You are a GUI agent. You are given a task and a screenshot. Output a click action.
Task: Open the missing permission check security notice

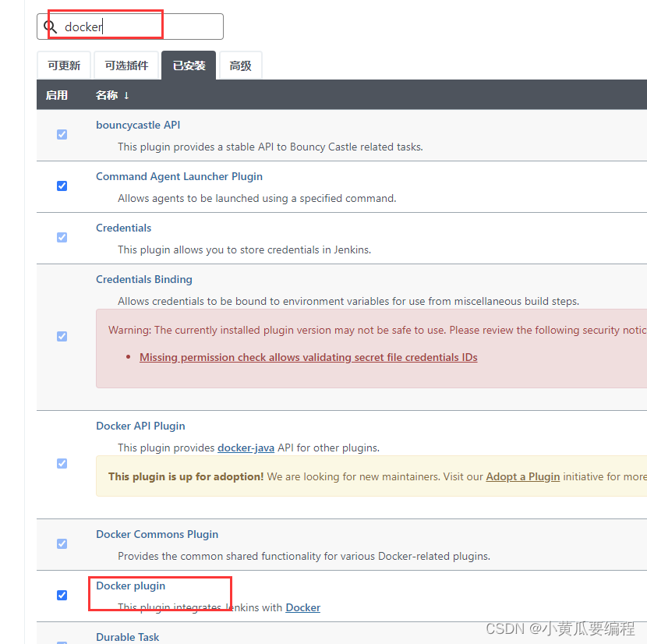[308, 358]
